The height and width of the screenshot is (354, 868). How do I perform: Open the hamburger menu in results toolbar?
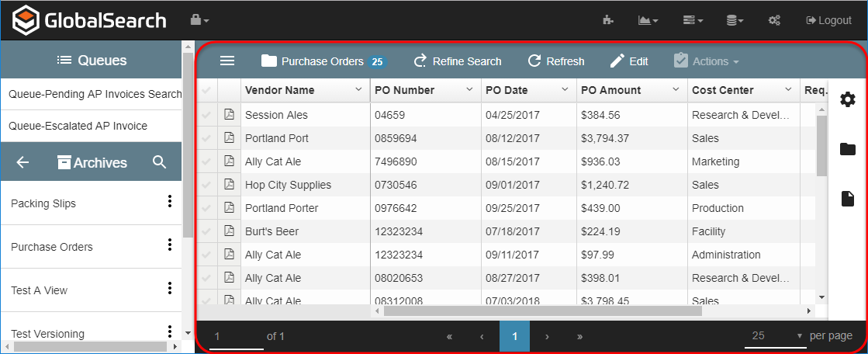coord(227,61)
